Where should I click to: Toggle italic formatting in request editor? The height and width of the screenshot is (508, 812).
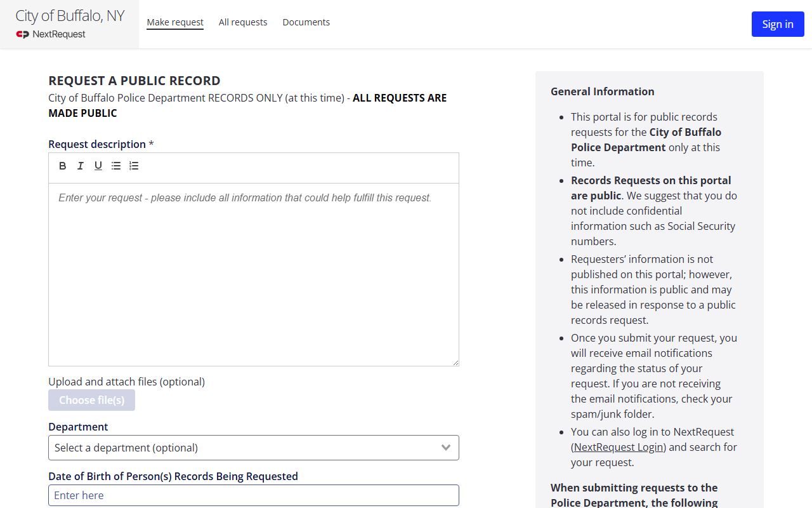[x=81, y=166]
